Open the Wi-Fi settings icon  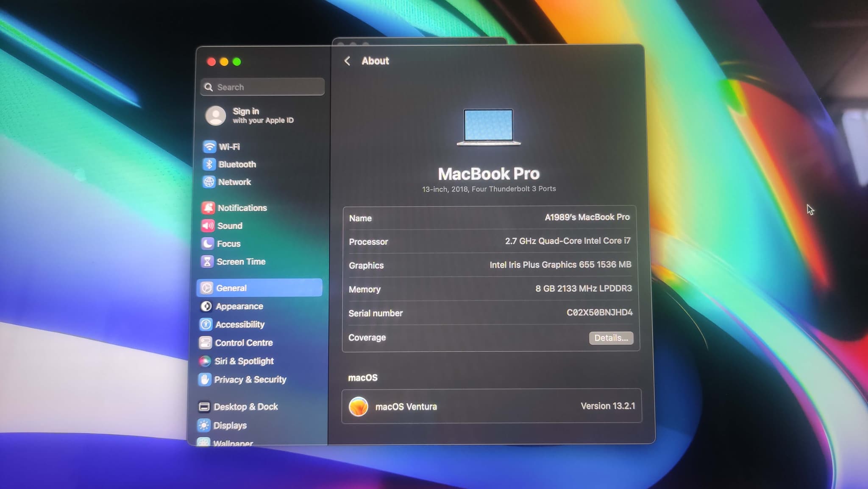(209, 147)
